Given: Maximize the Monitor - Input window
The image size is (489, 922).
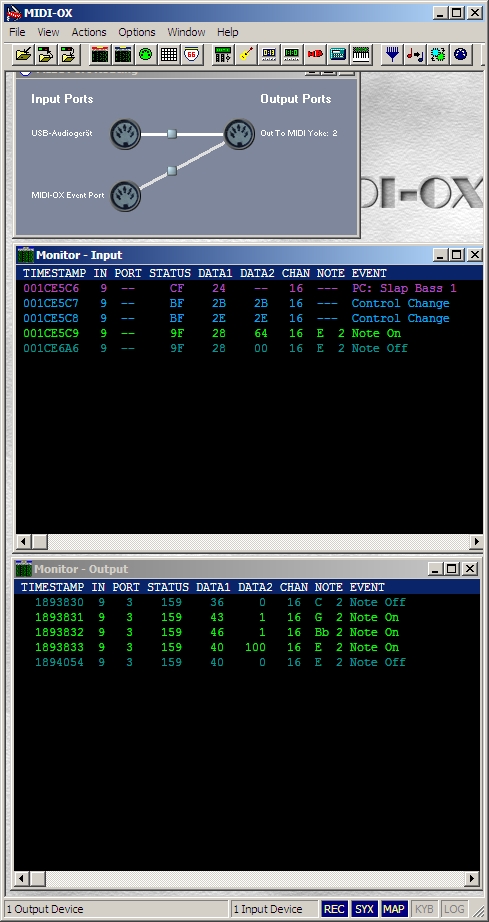Looking at the screenshot, I should tap(457, 255).
